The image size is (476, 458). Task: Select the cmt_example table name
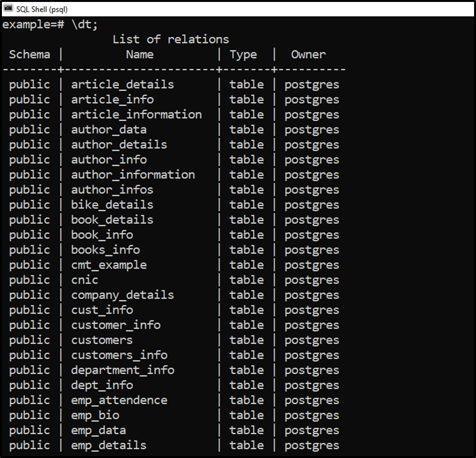tap(109, 265)
